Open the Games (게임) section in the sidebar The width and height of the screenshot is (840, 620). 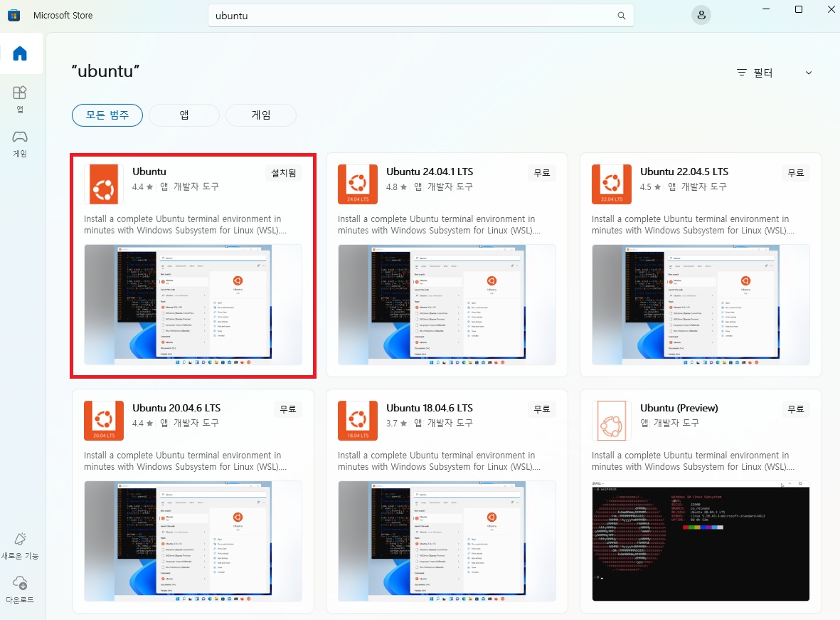pos(20,144)
